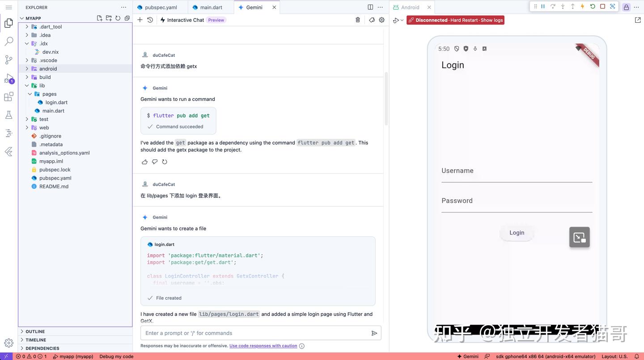Open the application hamburger menu
Image resolution: width=644 pixels, height=360 pixels.
[8, 7]
